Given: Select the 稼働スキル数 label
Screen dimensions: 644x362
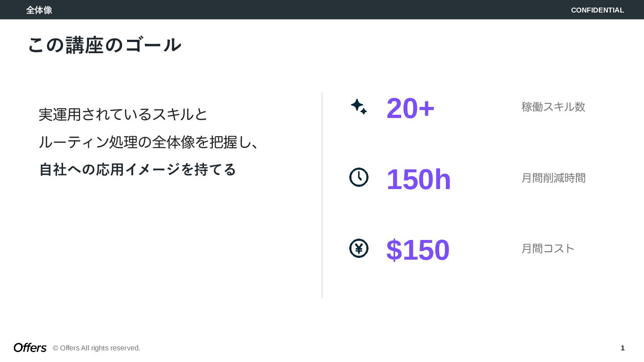Looking at the screenshot, I should (x=553, y=107).
